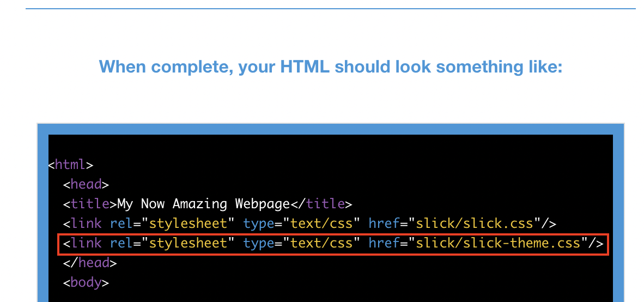Click the red-highlighted slick-theme link line
This screenshot has width=644, height=302.
(333, 243)
